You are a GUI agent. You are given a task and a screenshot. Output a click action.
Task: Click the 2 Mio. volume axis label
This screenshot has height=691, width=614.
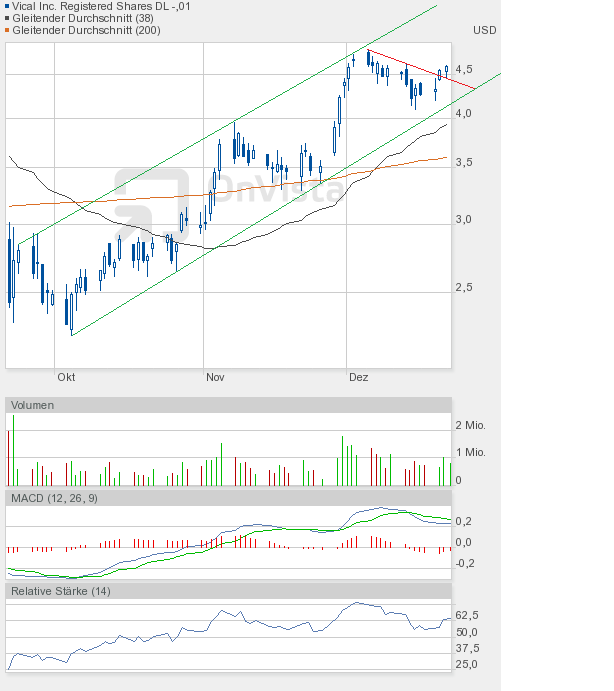click(x=470, y=425)
